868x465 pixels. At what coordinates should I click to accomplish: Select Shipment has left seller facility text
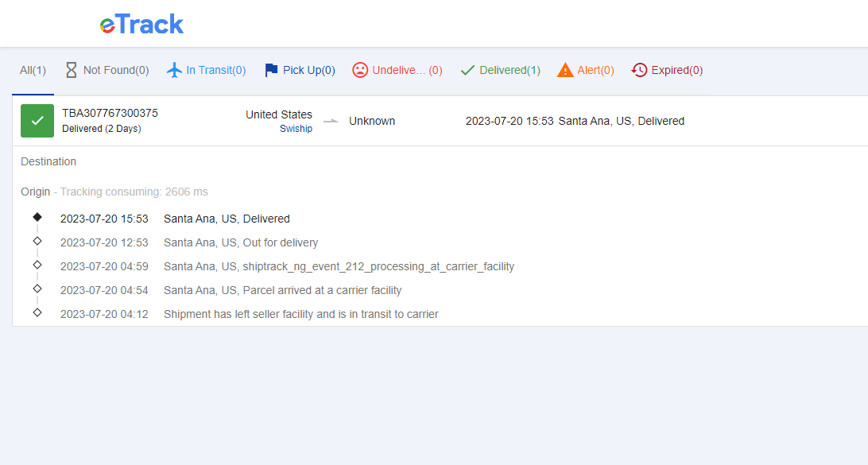coord(300,314)
